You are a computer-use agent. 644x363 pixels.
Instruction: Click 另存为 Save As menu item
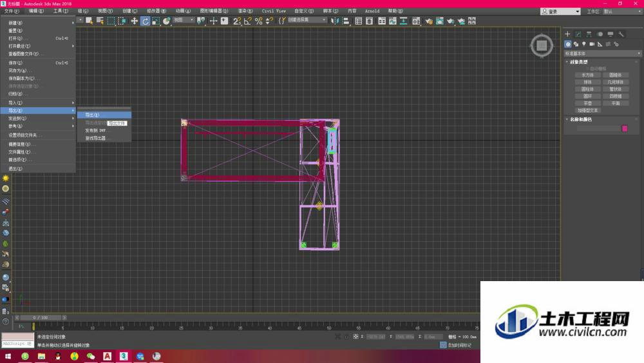(x=38, y=71)
